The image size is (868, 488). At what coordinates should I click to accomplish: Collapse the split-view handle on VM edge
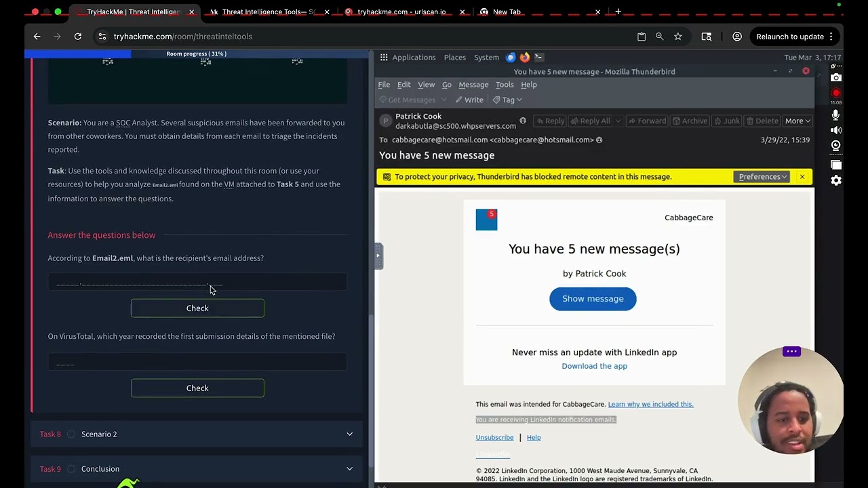pyautogui.click(x=378, y=256)
